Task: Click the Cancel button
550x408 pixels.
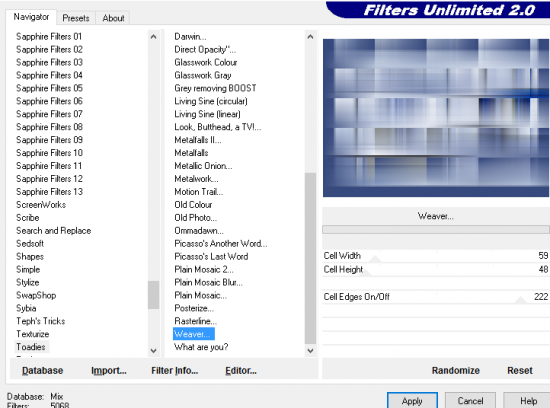Action: click(470, 401)
